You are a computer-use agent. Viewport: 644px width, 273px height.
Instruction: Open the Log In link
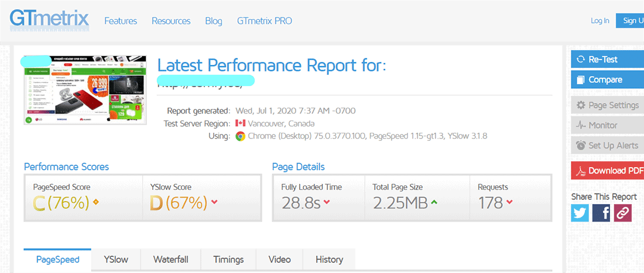click(x=600, y=21)
